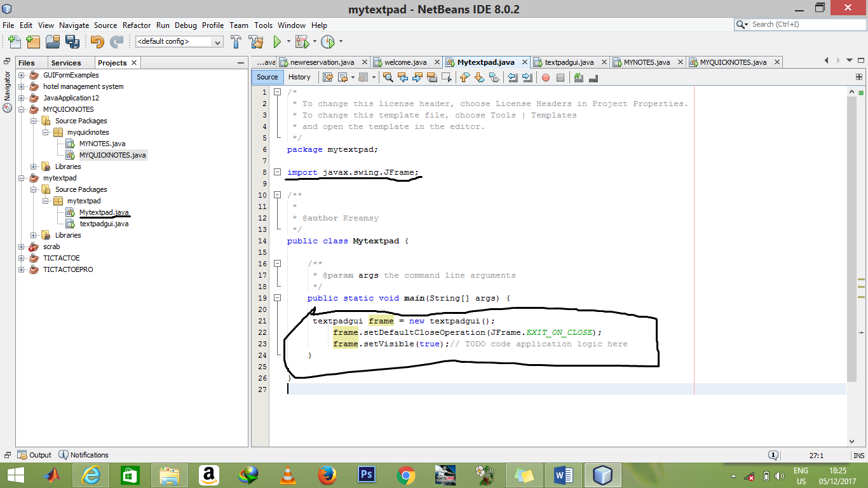Click the Redo toolbar icon
Image resolution: width=868 pixels, height=488 pixels.
116,42
